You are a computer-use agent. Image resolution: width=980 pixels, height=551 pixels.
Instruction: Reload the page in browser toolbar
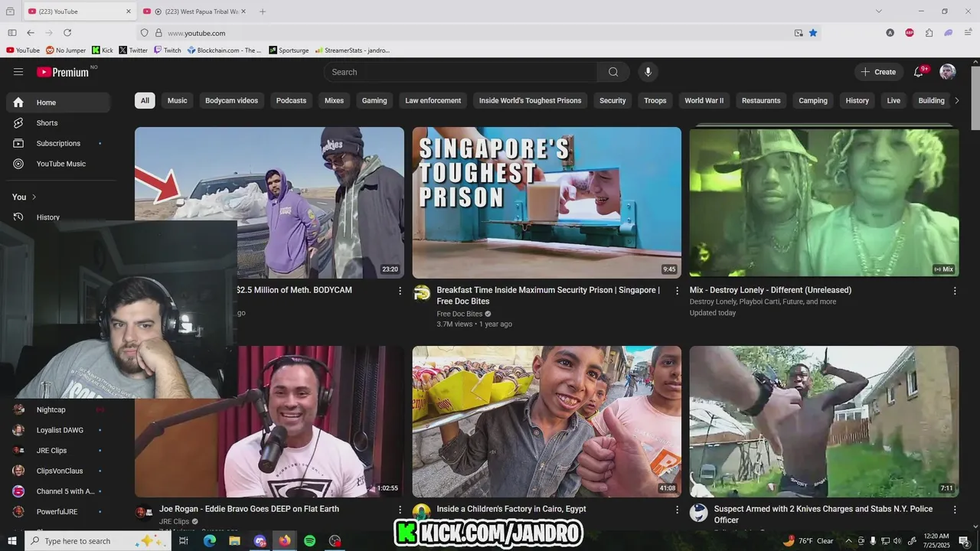67,33
